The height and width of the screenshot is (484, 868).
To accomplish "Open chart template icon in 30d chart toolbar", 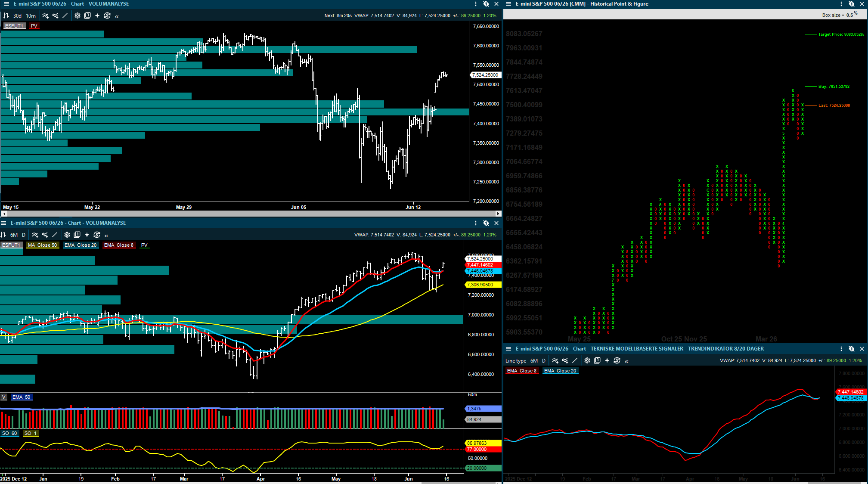I will coord(87,16).
